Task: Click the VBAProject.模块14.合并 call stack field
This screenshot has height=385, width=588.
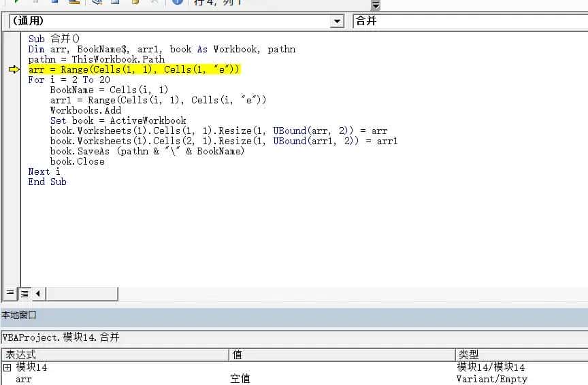Action: (294, 337)
